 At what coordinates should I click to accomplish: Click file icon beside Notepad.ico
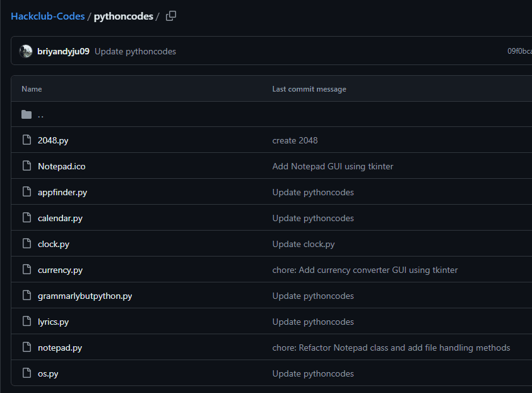[x=27, y=166]
